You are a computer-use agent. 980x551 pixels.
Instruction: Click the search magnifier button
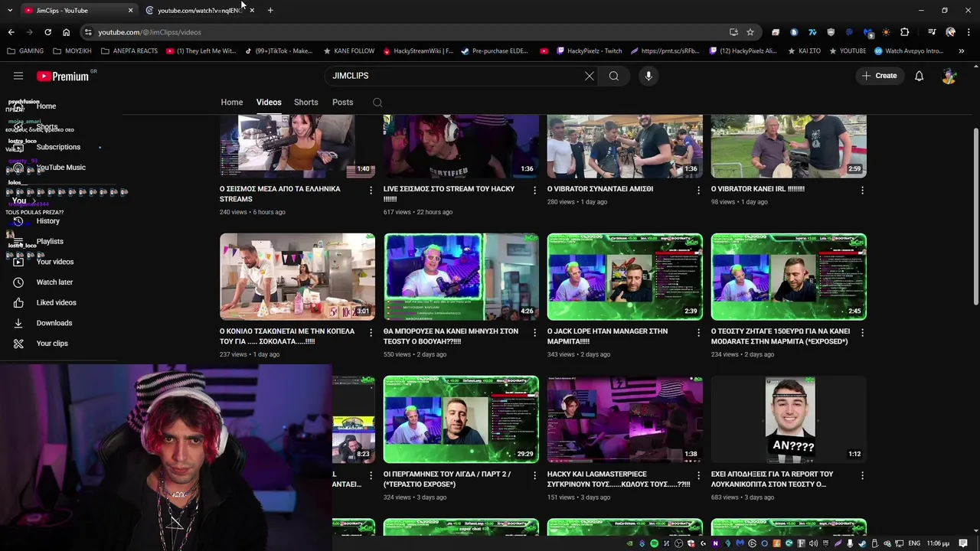[x=614, y=76]
